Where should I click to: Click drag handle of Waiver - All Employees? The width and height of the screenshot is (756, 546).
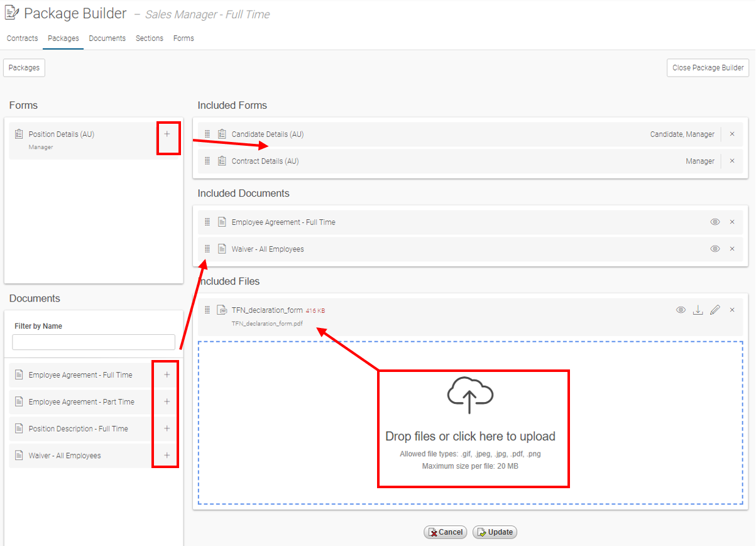207,249
